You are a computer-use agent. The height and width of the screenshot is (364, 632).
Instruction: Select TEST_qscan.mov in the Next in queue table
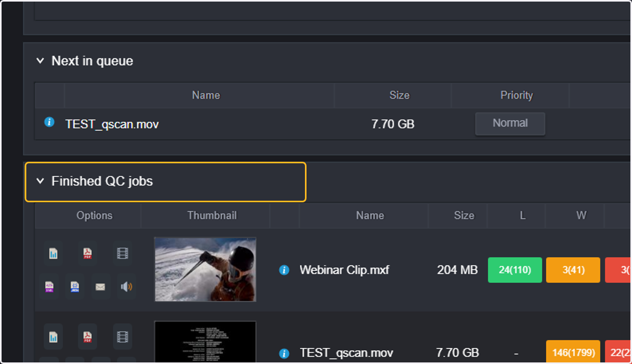[x=112, y=124]
